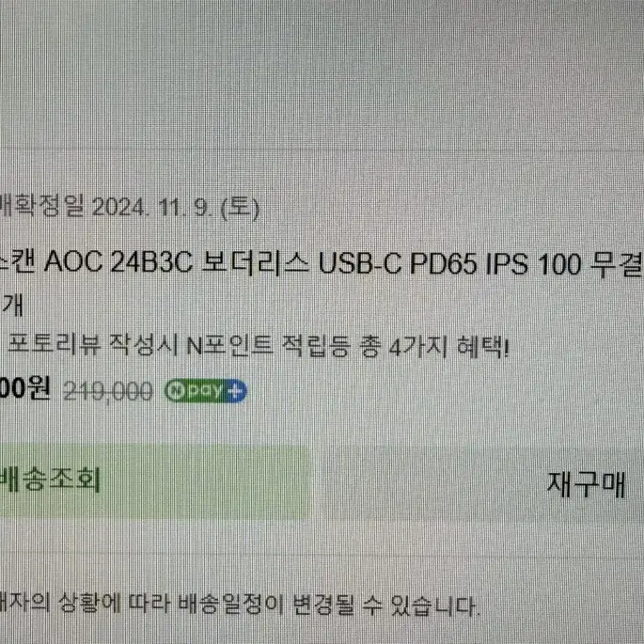Click the pay lettering on the Npay badge
This screenshot has width=644, height=644.
click(205, 391)
